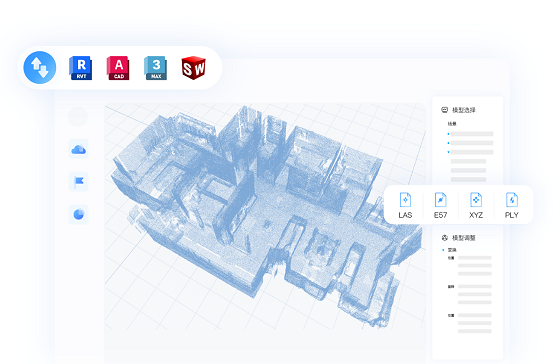Collapse the expanded third item in 模型选择
This screenshot has height=364, width=560.
click(x=449, y=152)
